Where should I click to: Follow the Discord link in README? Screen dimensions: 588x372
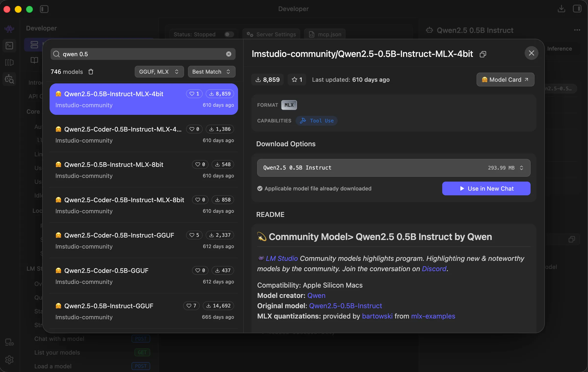(434, 269)
